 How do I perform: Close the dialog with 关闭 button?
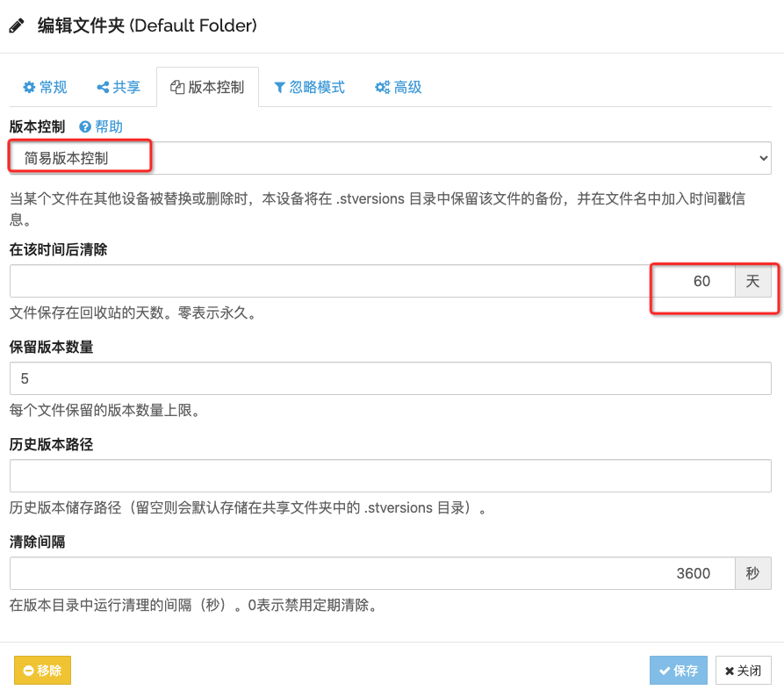[743, 671]
